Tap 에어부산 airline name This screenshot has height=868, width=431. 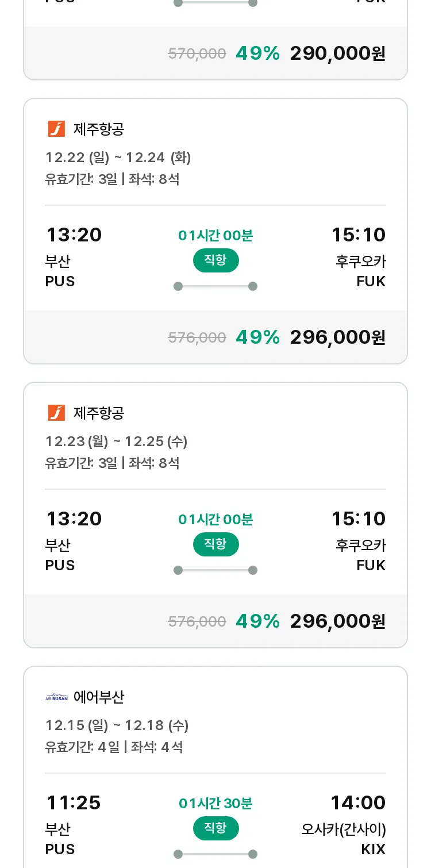99,697
